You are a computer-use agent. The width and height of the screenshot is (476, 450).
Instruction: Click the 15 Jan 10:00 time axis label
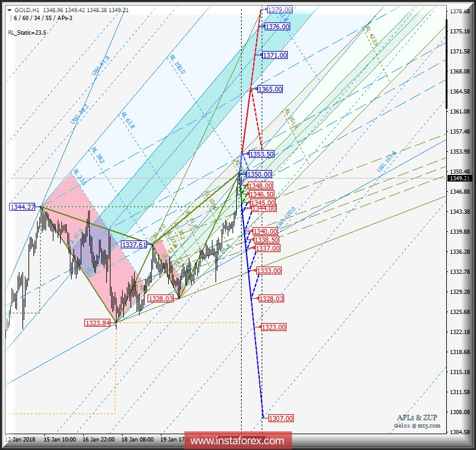pos(59,440)
